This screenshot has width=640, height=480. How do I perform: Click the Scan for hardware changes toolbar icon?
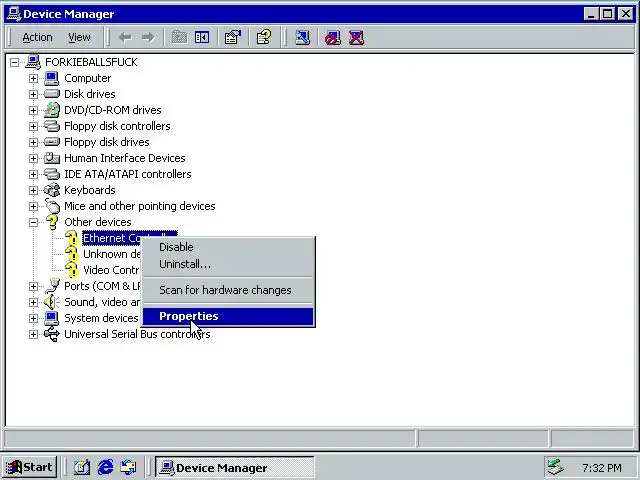coord(302,38)
